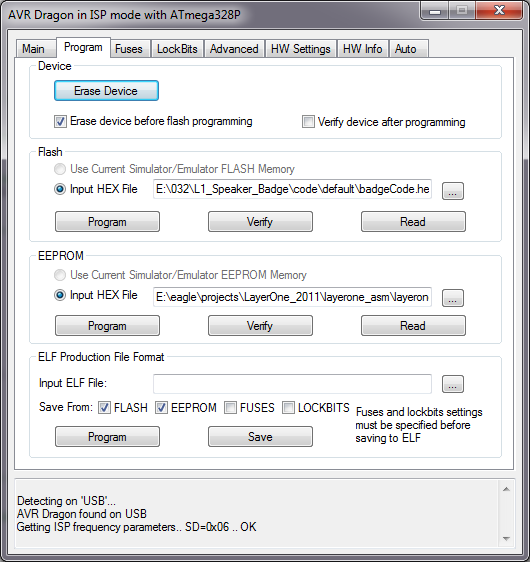Program the EEPROM memory
The width and height of the screenshot is (530, 562).
(107, 325)
